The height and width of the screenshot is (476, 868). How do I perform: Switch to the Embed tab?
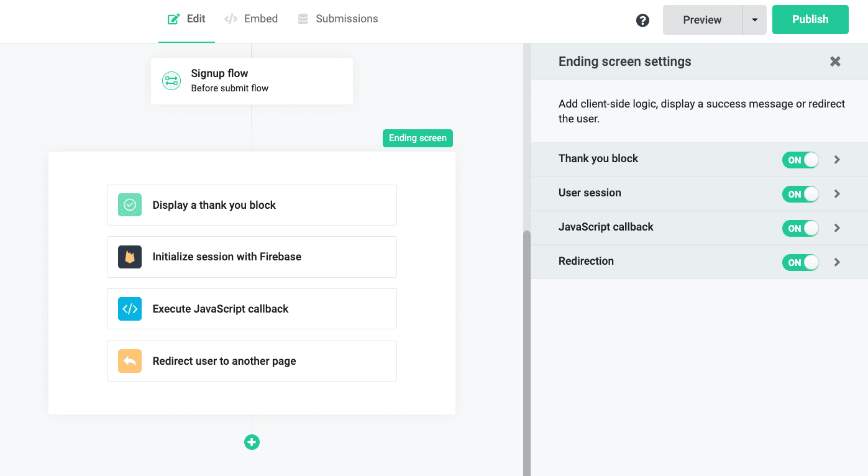(x=252, y=19)
